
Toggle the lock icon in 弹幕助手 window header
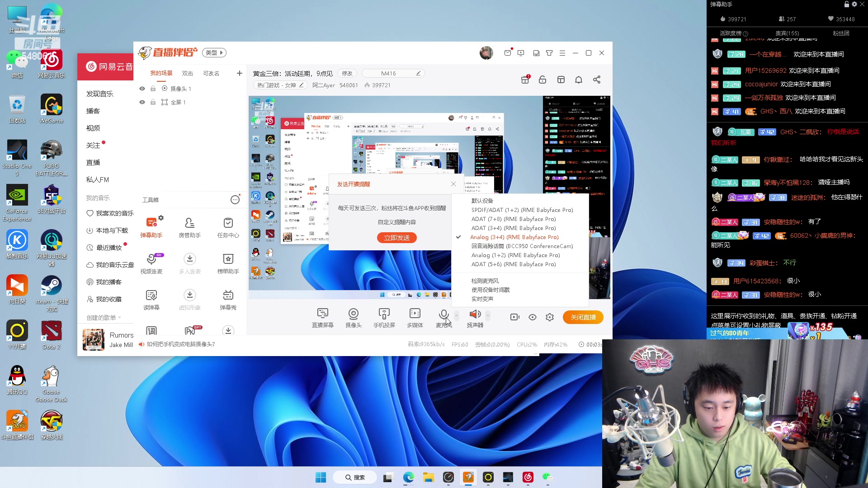[x=846, y=4]
